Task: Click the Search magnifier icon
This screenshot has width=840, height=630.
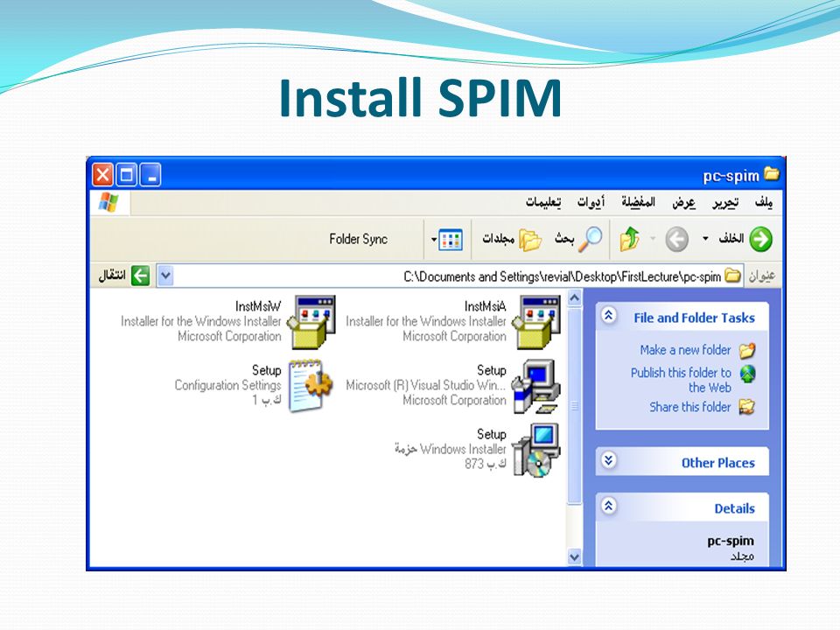Action: coord(591,239)
